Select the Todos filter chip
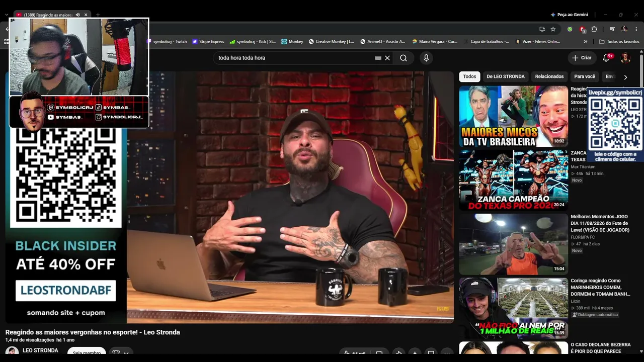644x362 pixels. tap(469, 76)
